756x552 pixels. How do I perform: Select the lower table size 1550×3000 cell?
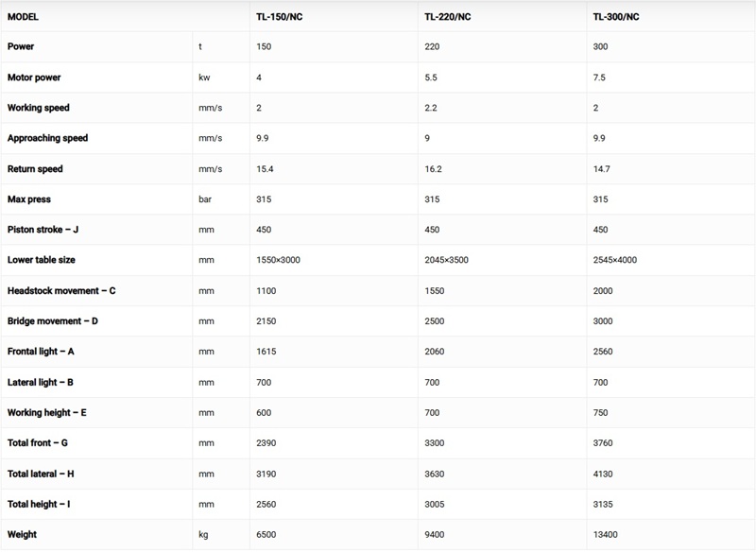tap(278, 261)
